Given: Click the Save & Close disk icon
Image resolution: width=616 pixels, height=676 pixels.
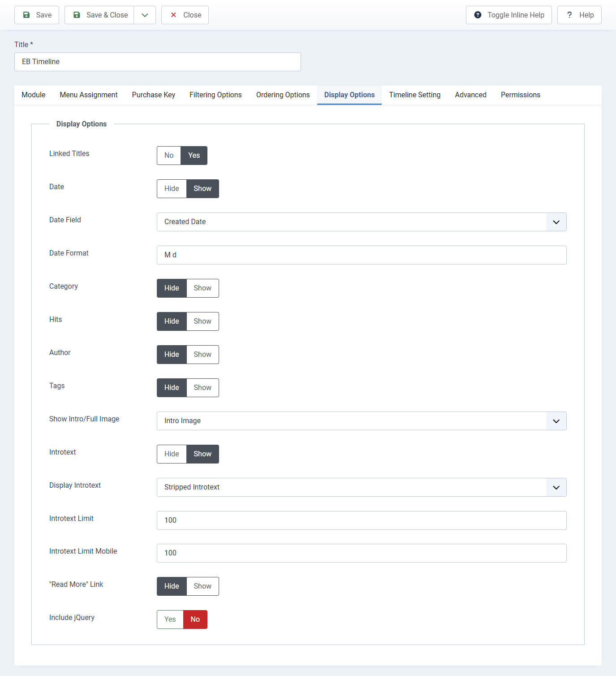Looking at the screenshot, I should (77, 15).
